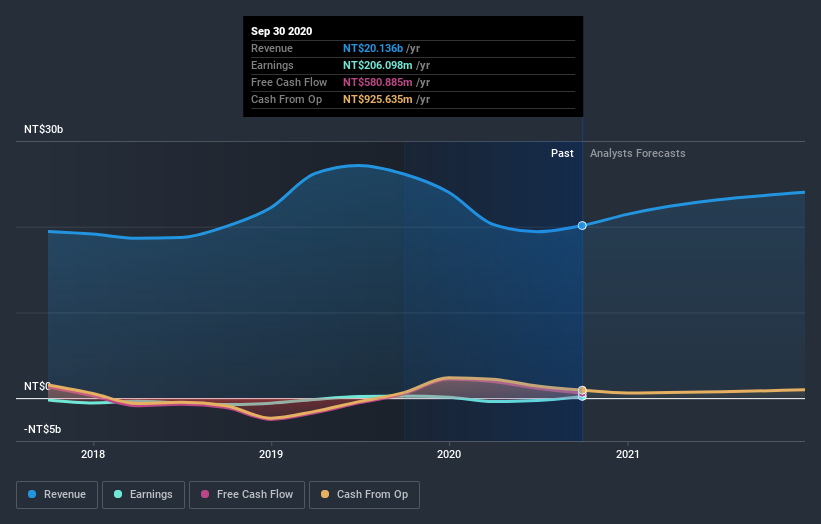Click the NT$925.635m cash from op value

(378, 99)
